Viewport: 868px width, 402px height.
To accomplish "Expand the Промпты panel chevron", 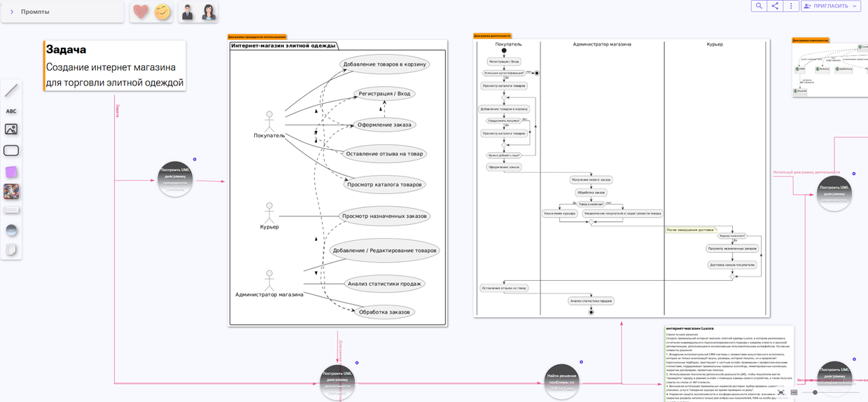I will (x=12, y=12).
